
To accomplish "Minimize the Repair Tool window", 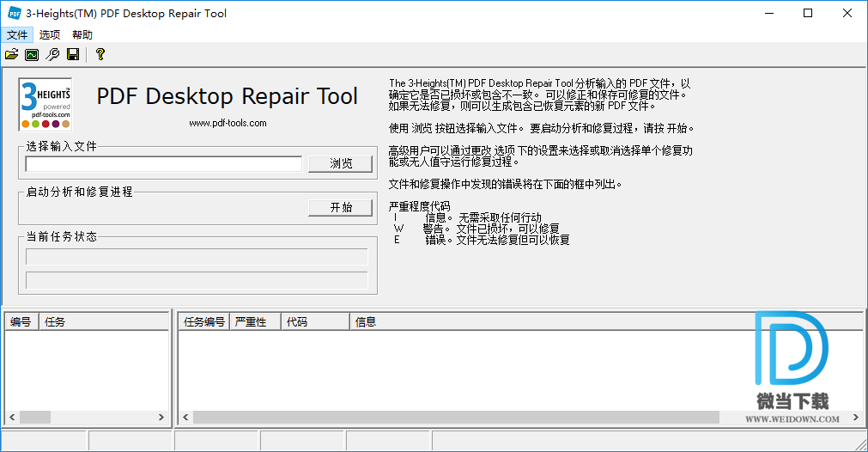I will point(769,13).
